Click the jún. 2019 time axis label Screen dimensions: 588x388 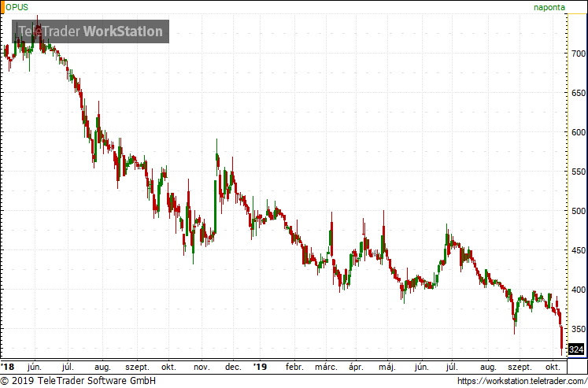[x=422, y=367]
